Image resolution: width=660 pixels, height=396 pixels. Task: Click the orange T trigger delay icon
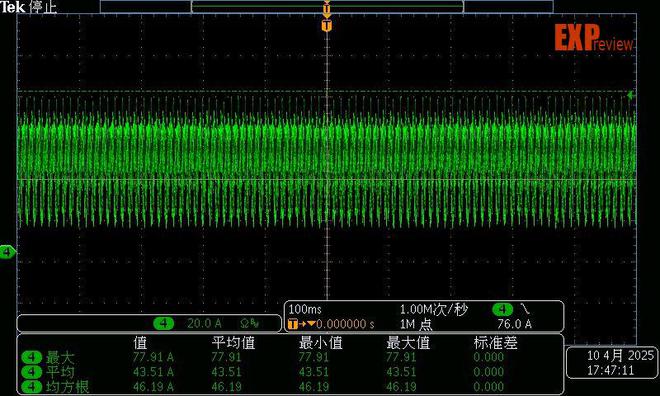pyautogui.click(x=293, y=324)
